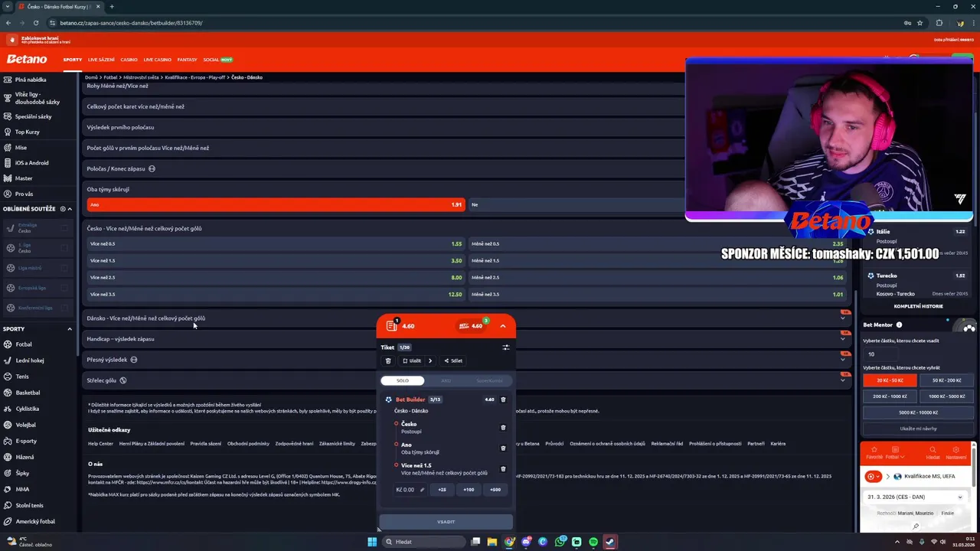Screen dimensions: 980x551
Task: Open Šipky sport category
Action: pyautogui.click(x=23, y=473)
